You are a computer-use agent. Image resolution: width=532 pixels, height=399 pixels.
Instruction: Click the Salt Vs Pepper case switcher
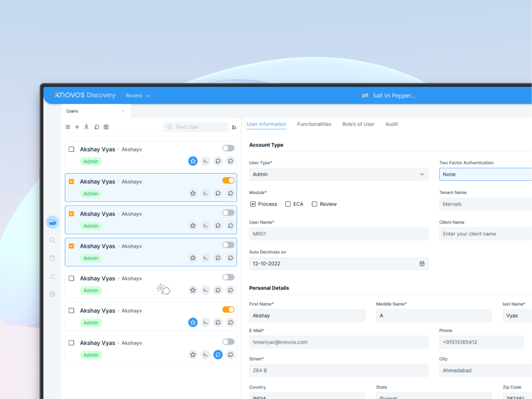pos(389,96)
